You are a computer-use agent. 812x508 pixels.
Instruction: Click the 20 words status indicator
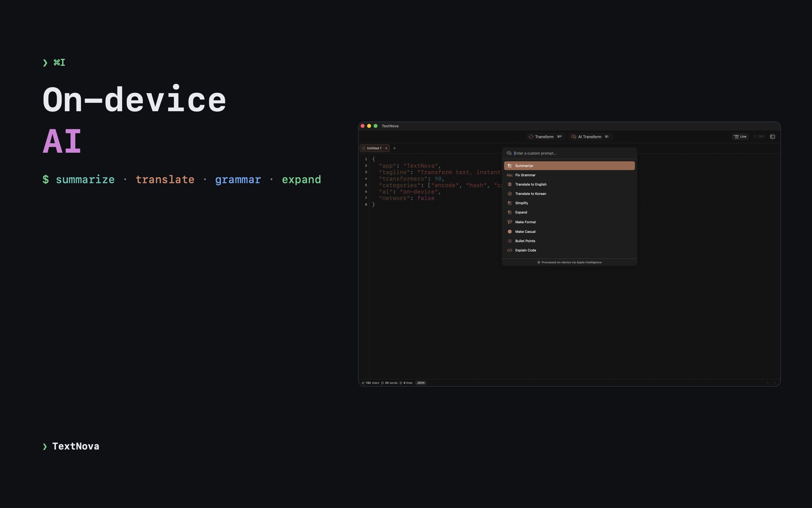390,383
